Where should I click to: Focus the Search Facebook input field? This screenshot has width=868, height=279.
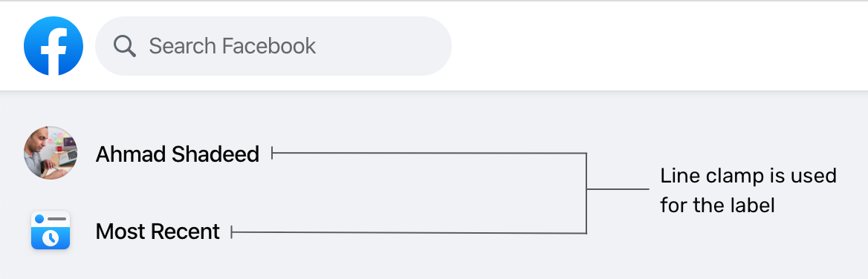273,46
